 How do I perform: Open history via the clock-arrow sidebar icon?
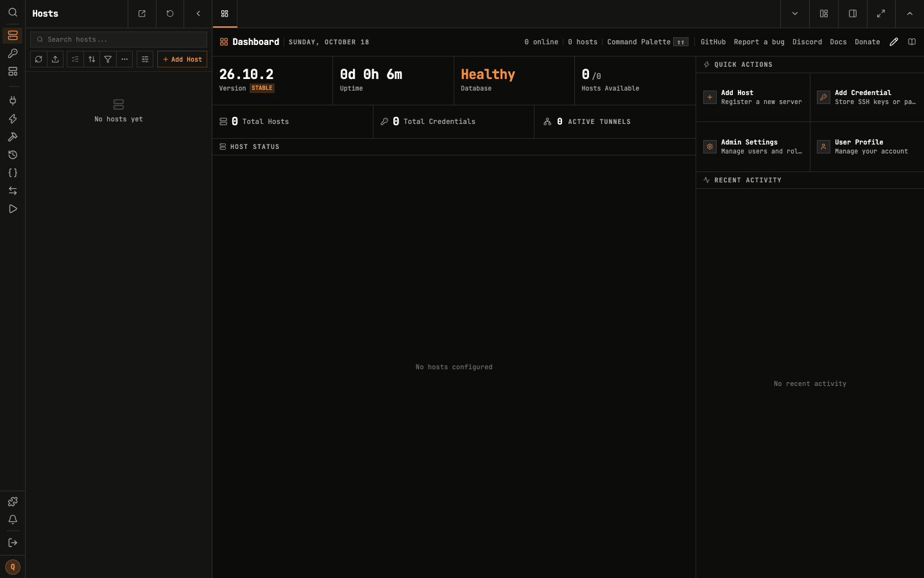click(12, 155)
